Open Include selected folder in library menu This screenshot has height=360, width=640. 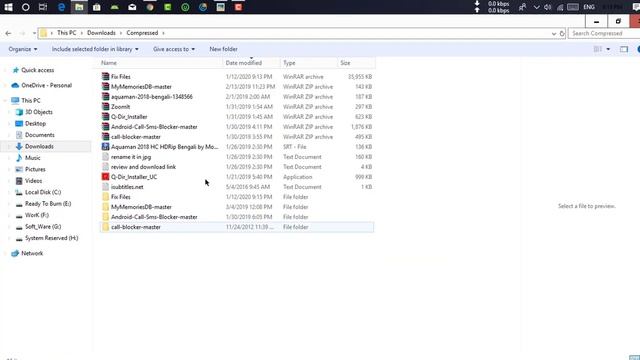(x=95, y=49)
